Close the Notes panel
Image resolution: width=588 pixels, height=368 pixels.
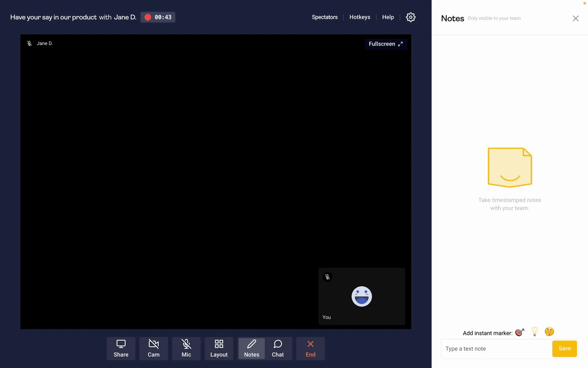click(575, 18)
